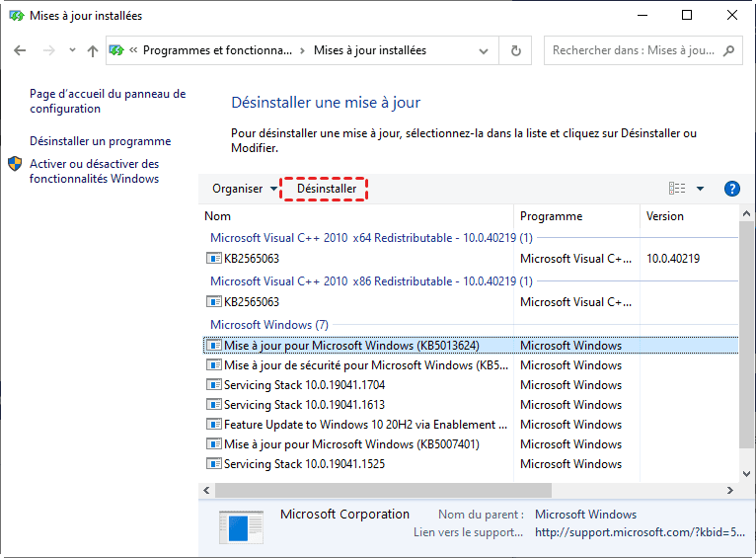Viewport: 756px width, 558px height.
Task: Change view using the view icon
Action: 677,188
